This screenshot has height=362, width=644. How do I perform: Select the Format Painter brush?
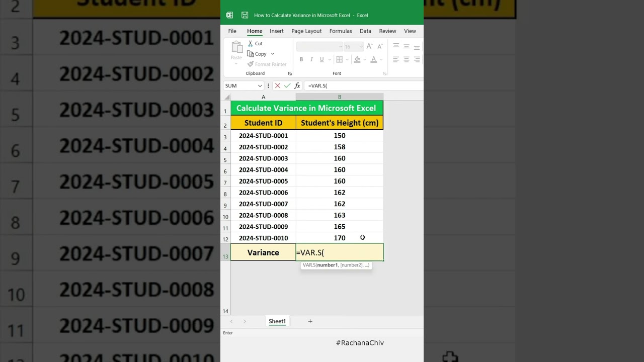point(251,64)
